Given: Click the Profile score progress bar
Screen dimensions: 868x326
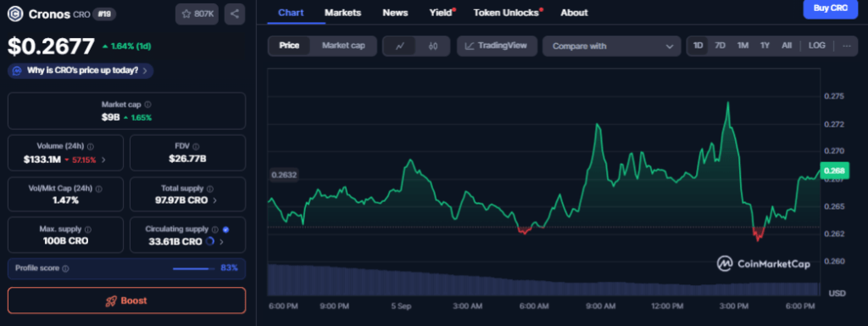Looking at the screenshot, I should click(x=193, y=269).
